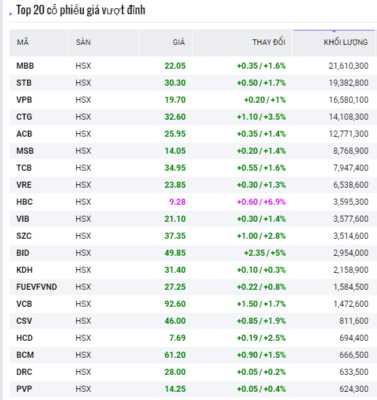Select VCB price 92.60
This screenshot has width=377, height=400.
tap(175, 304)
